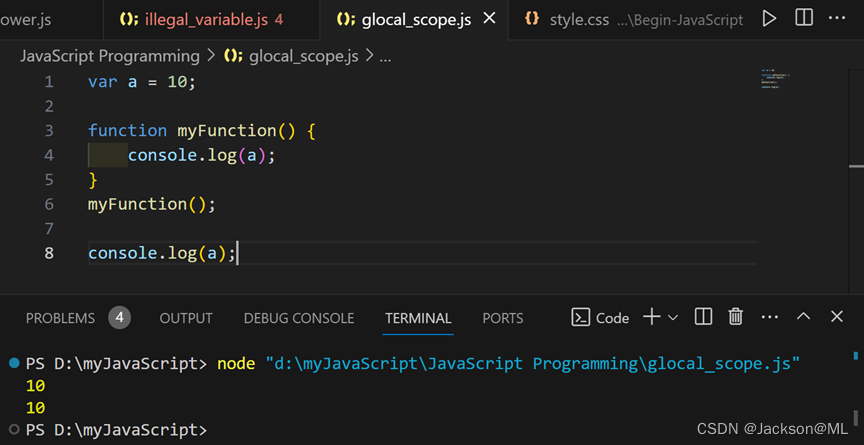Viewport: 864px width, 445px height.
Task: Kill terminal using trash icon
Action: [736, 317]
